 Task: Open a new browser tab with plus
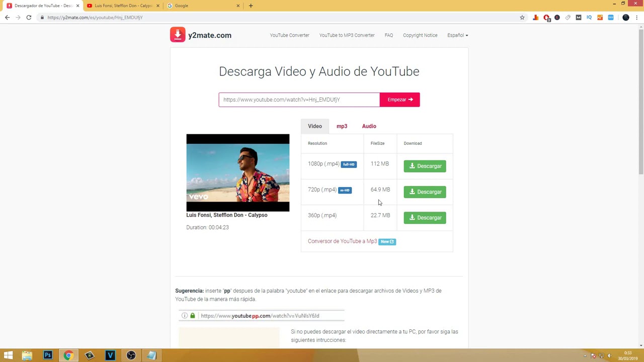[251, 6]
